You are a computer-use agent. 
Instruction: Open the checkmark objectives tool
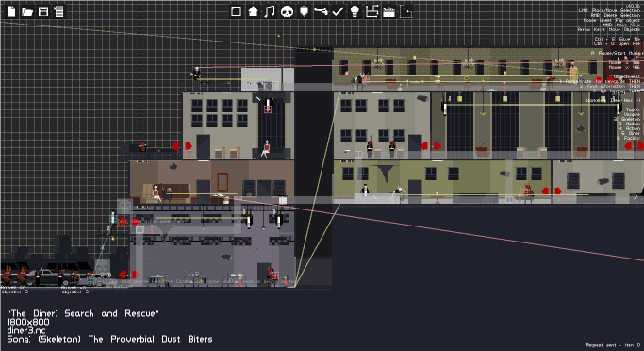click(338, 11)
